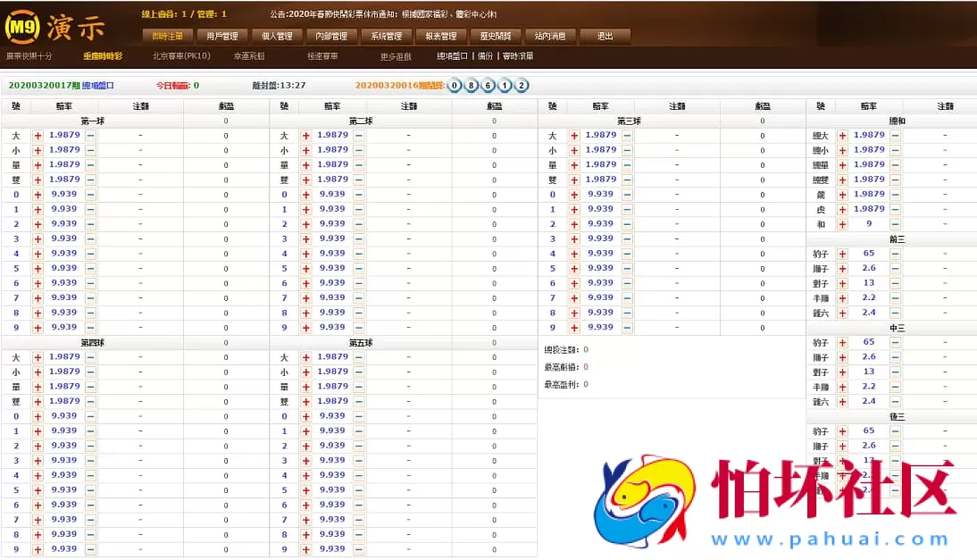The height and width of the screenshot is (560, 977).
Task: Open the 系統管理 menu
Action: point(386,37)
